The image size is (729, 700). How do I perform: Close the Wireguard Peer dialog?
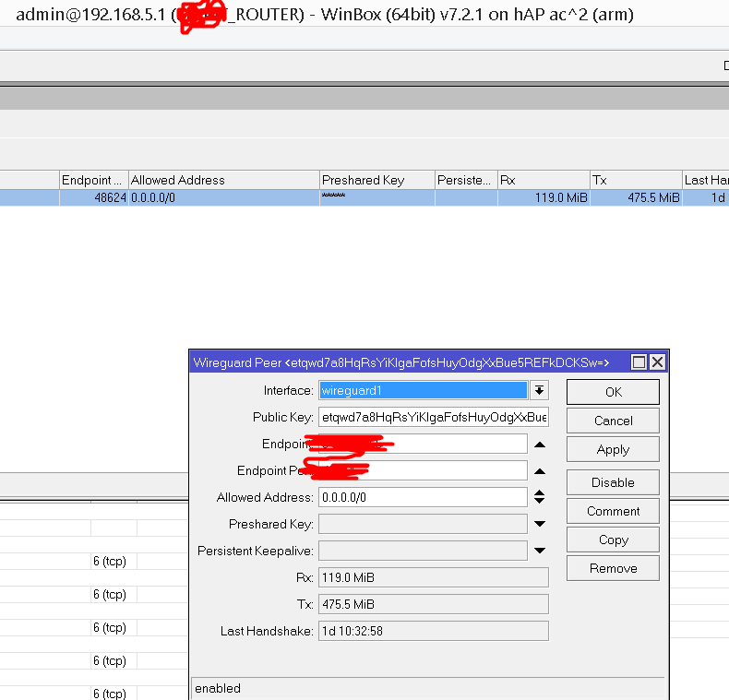pos(657,362)
